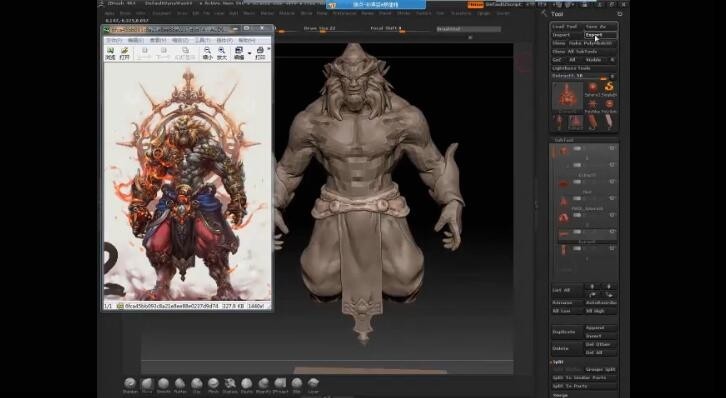Click the Previous image icon in the image viewer

[144, 53]
